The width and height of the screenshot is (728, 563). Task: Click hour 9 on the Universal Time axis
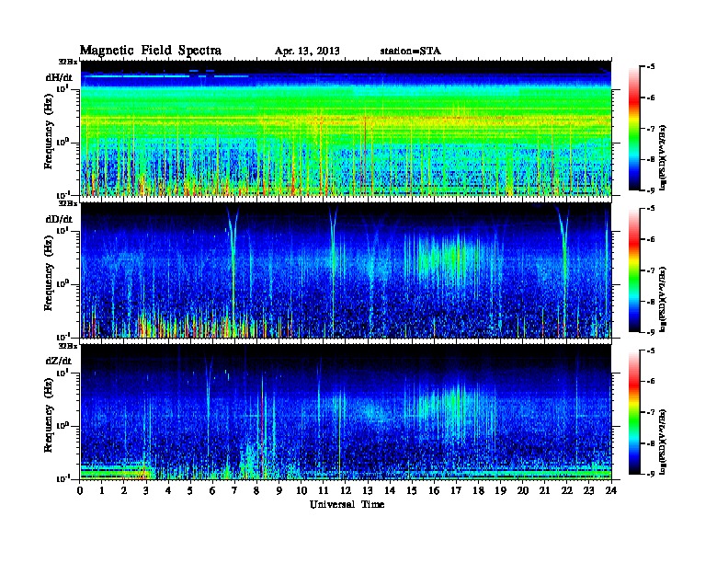point(279,490)
